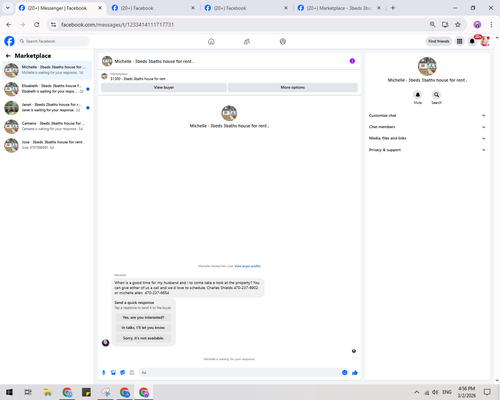Screen dimensions: 500x400
Task: Open the Friends icon in top navigation
Action: [247, 41]
